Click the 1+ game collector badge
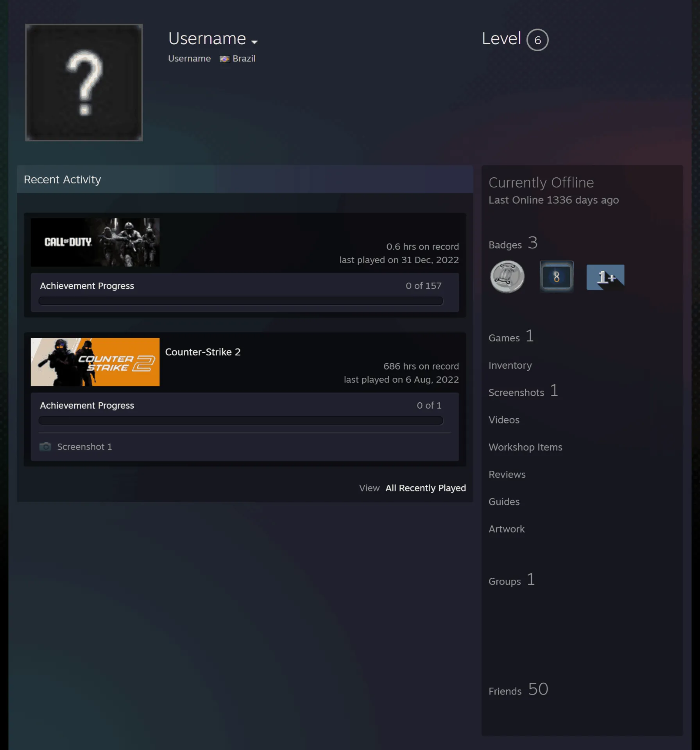 click(x=605, y=277)
